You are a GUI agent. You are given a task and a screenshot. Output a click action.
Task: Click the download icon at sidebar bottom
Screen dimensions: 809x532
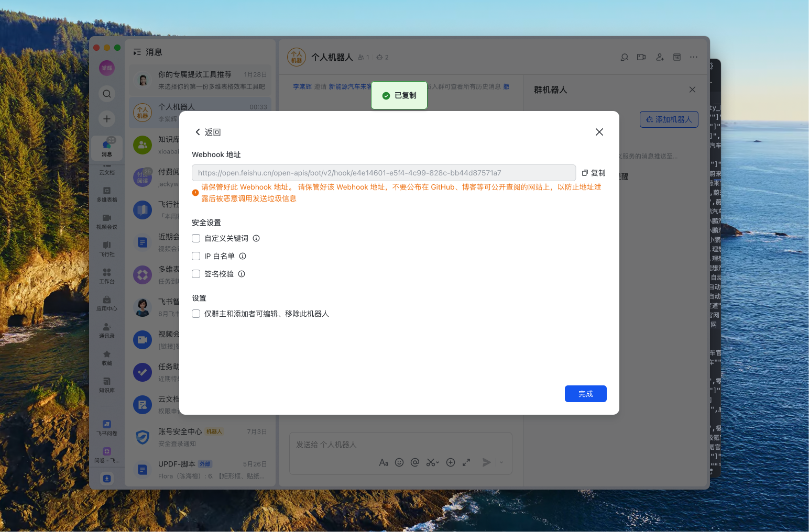(x=107, y=478)
